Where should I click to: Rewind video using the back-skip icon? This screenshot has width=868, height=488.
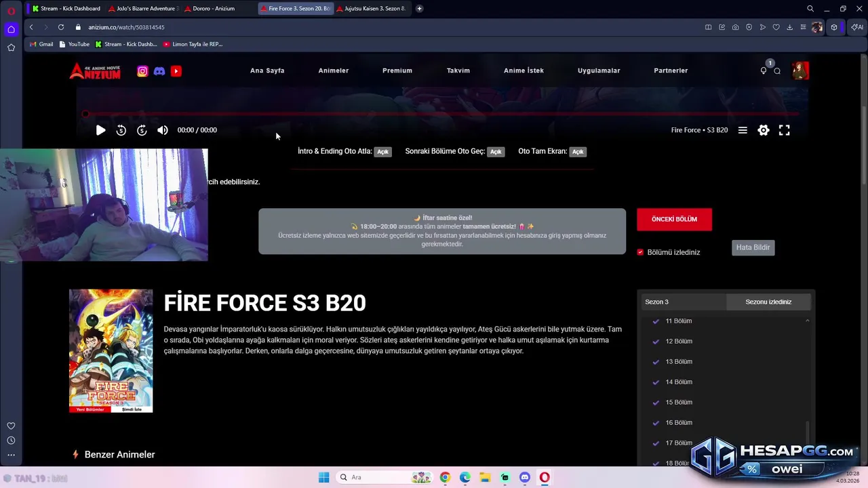pyautogui.click(x=121, y=130)
